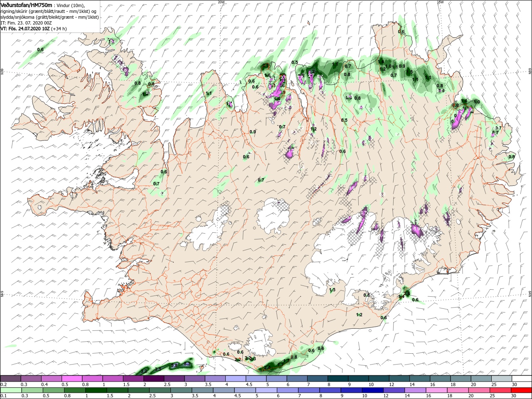The height and width of the screenshot is (399, 532).
Task: Select the rain legend swatch between 0.1 and 0.3
Action: [10, 390]
